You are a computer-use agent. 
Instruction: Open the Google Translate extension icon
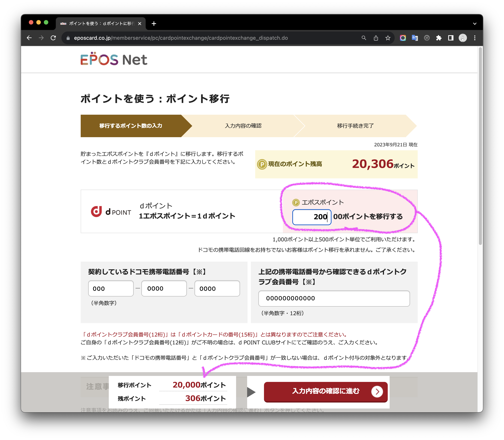[x=415, y=38]
